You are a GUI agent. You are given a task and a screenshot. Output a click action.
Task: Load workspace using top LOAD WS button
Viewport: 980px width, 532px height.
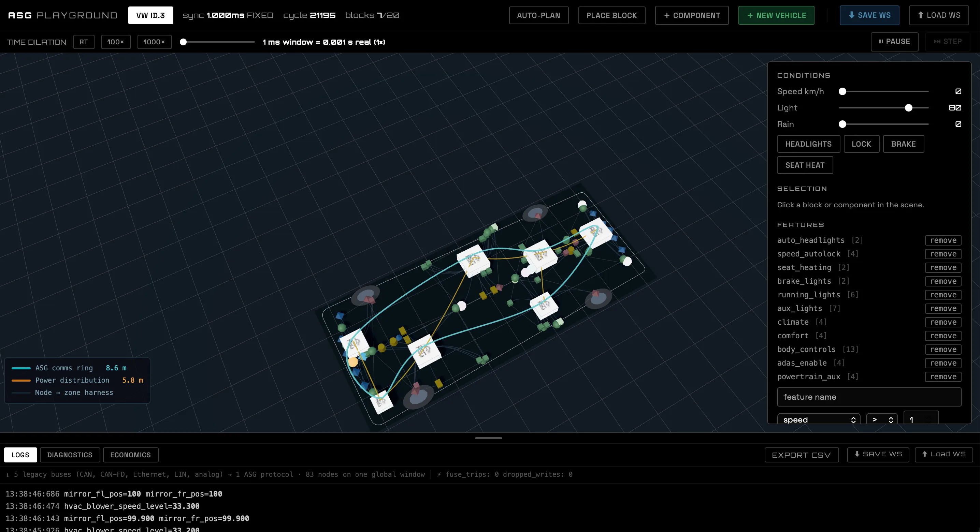coord(939,15)
